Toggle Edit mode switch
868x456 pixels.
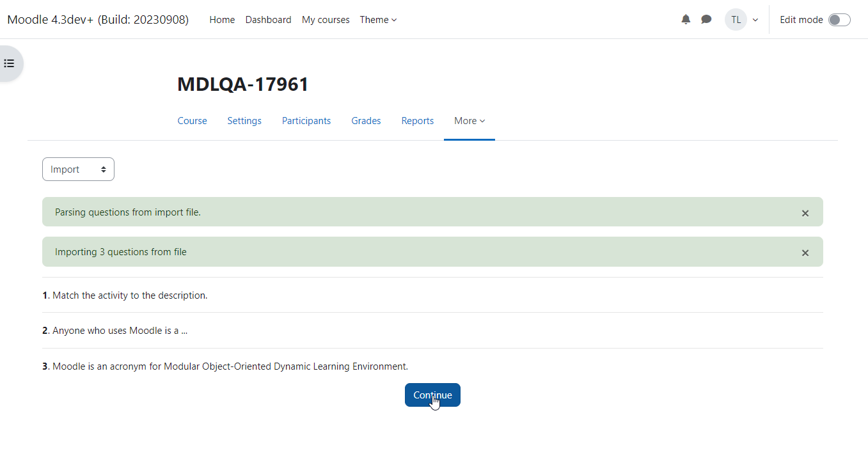pyautogui.click(x=839, y=20)
